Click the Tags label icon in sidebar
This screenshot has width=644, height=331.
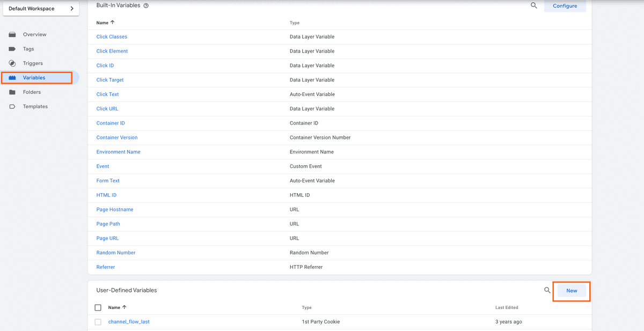12,49
